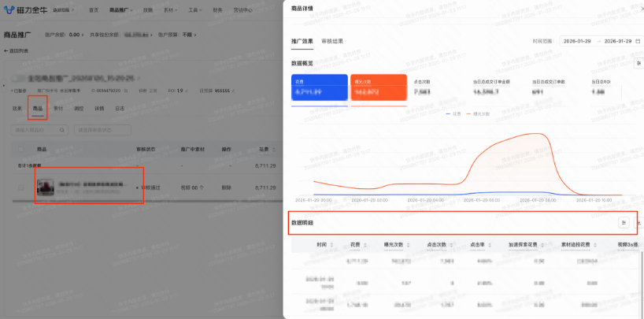Select the 当日总ROI metric
Image resolution: width=644 pixels, height=319 pixels.
point(604,87)
